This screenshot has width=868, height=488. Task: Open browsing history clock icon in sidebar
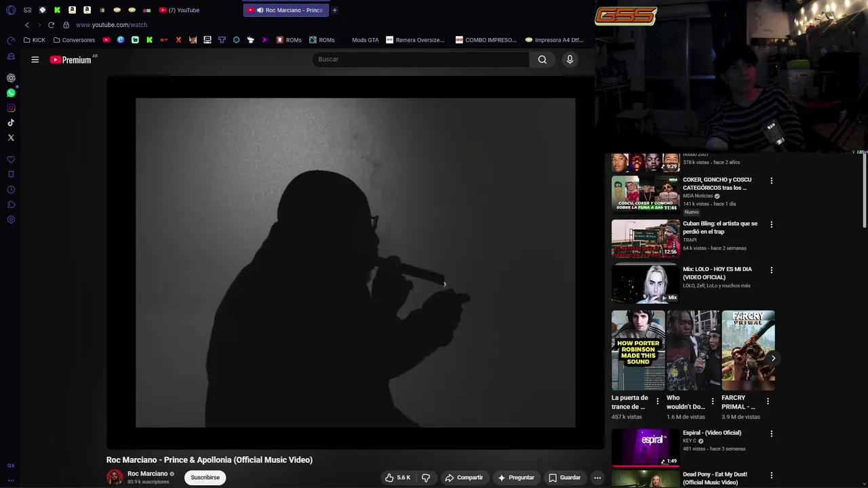11,190
